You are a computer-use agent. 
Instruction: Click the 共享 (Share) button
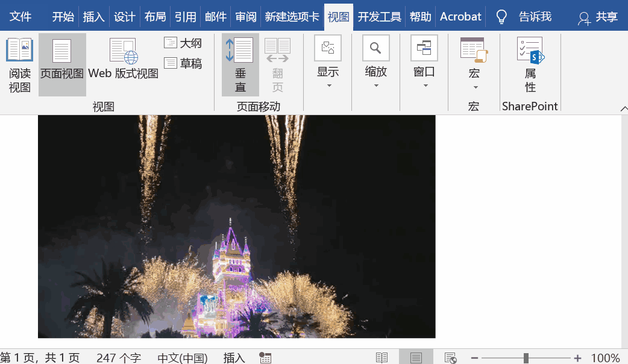(x=598, y=17)
